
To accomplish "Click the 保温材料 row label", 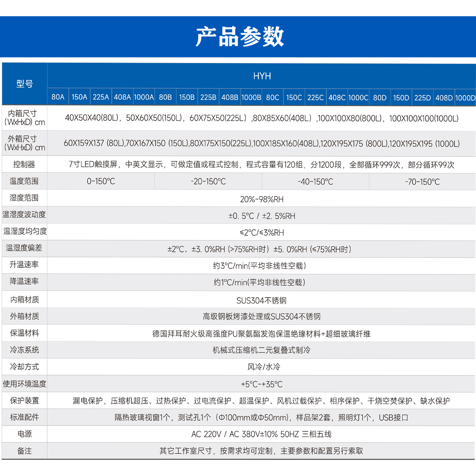I will (25, 333).
